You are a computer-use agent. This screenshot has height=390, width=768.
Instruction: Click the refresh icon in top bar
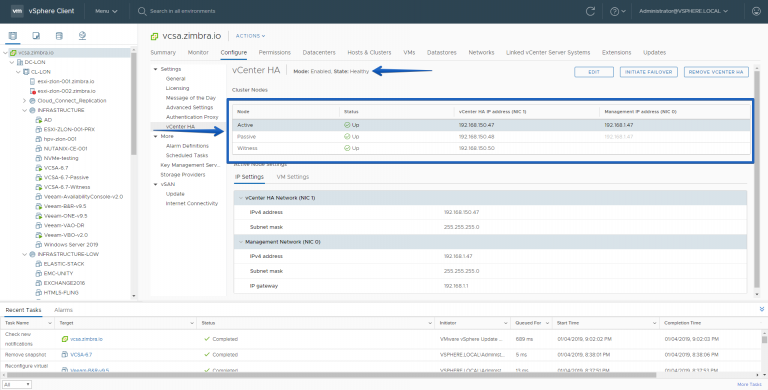(590, 11)
